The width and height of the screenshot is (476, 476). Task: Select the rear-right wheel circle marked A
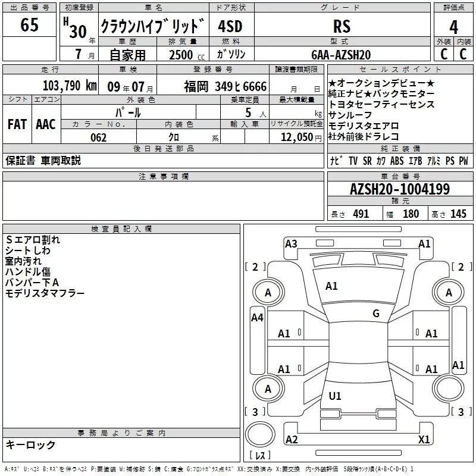[x=449, y=389]
